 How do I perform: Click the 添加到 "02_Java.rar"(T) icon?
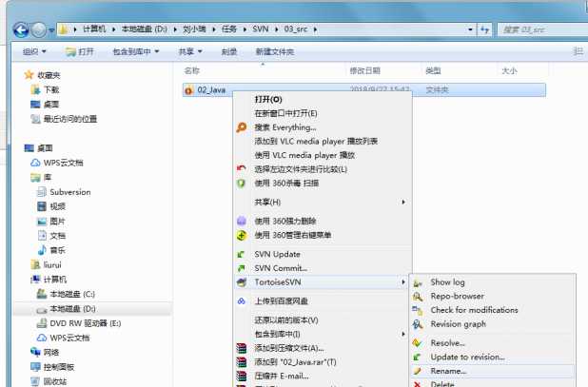[x=242, y=362]
